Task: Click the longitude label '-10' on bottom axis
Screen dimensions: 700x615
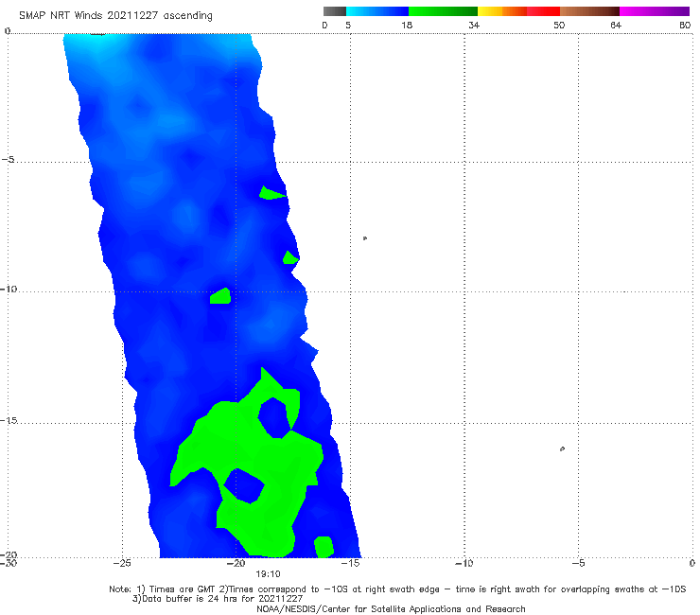Action: (464, 563)
